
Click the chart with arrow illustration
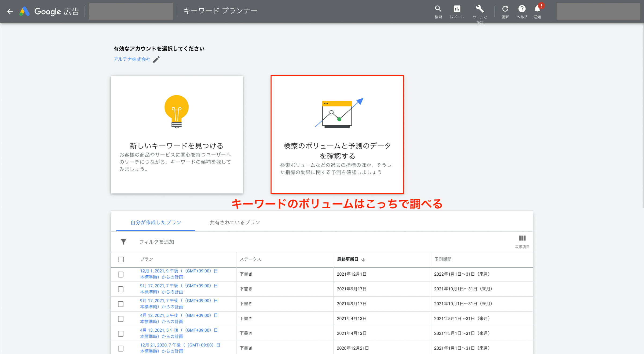coord(339,113)
